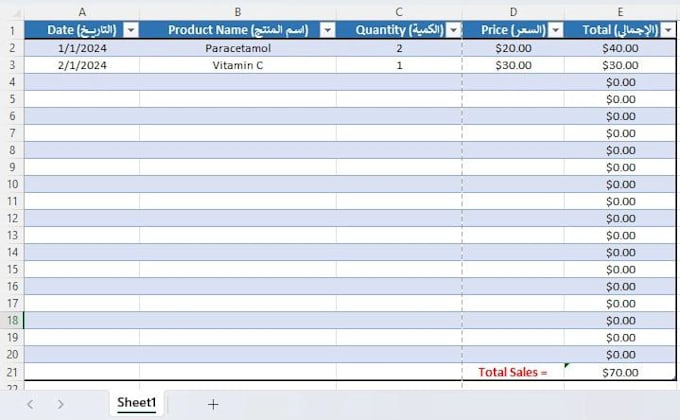Open the Total column filter dropdown

coord(668,30)
